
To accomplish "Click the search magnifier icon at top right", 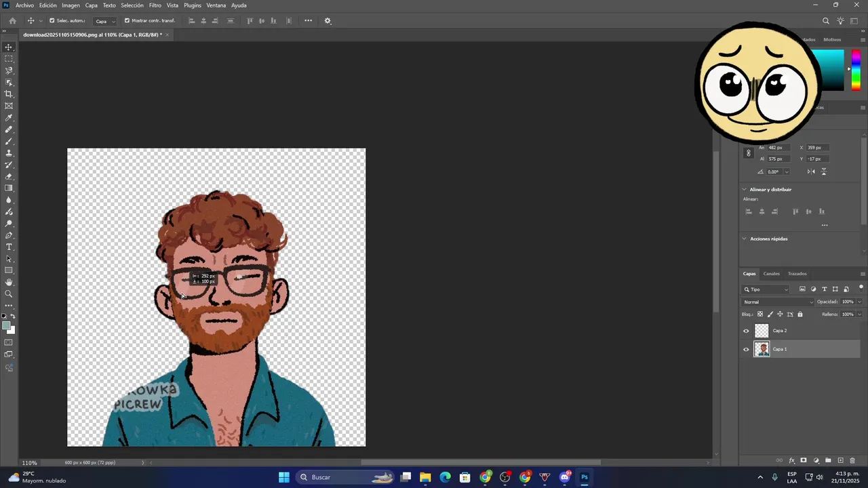I will click(826, 21).
